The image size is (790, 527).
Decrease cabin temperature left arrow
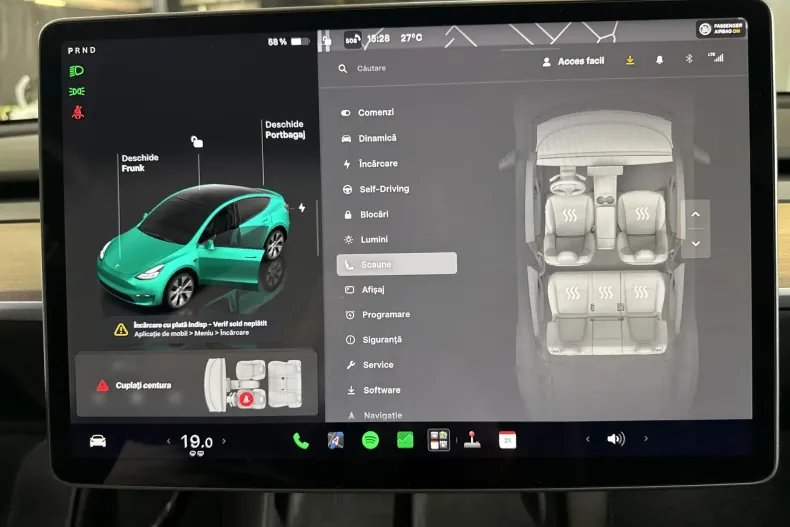pyautogui.click(x=169, y=441)
